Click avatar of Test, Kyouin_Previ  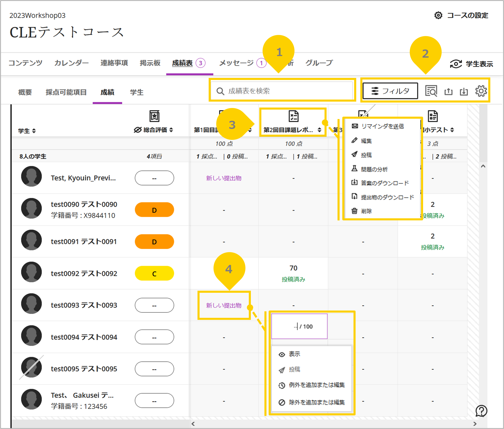tap(31, 177)
